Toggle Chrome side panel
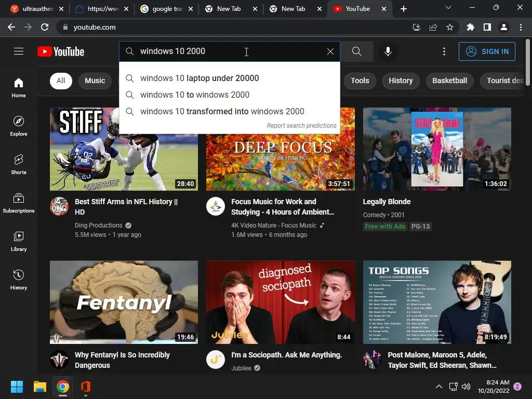 coord(487,27)
